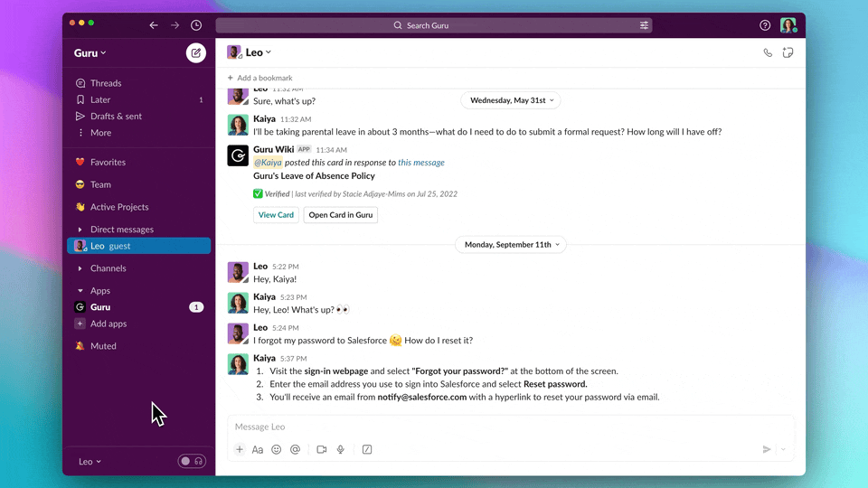
Task: Expand Channels section
Action: click(80, 268)
